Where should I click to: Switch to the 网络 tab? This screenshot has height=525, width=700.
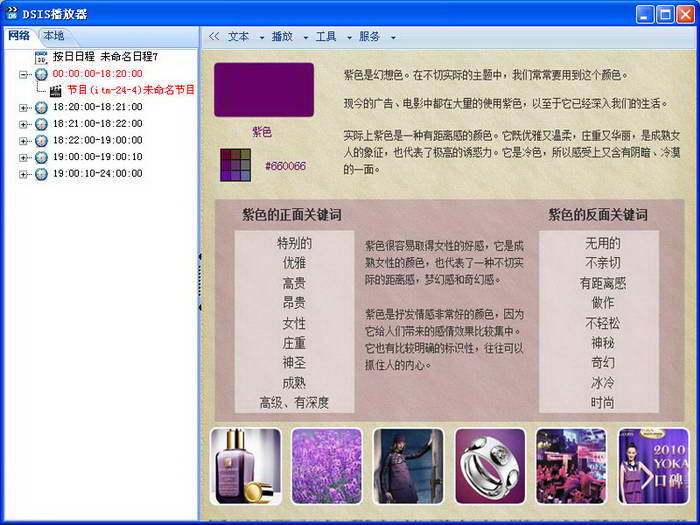click(19, 35)
